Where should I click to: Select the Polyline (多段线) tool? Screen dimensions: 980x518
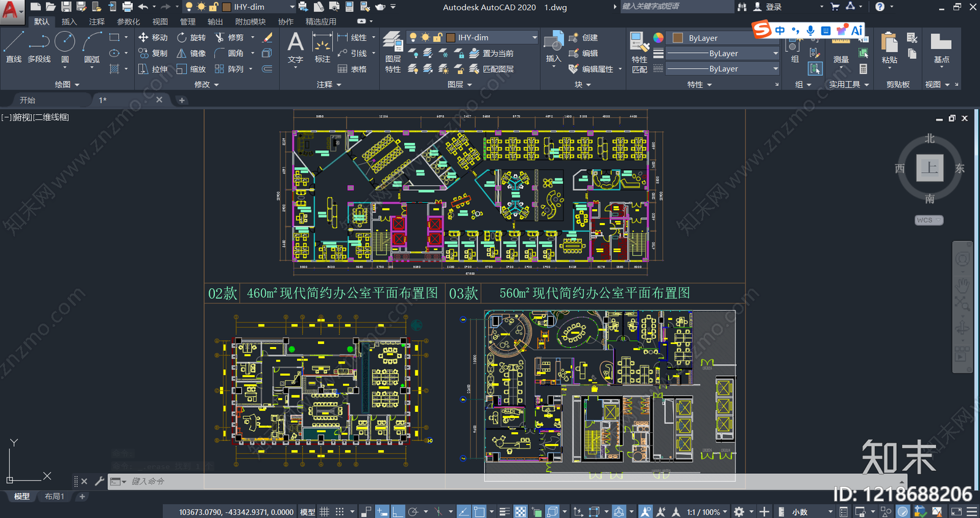(39, 47)
